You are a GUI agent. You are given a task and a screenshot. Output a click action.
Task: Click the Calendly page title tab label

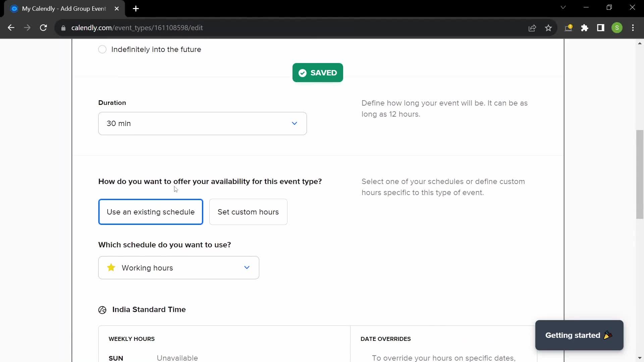coord(64,9)
